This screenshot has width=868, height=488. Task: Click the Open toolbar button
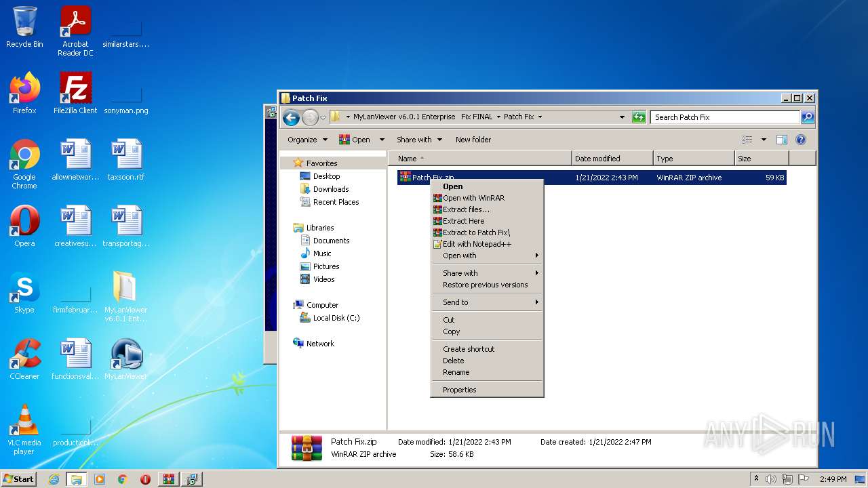point(355,140)
